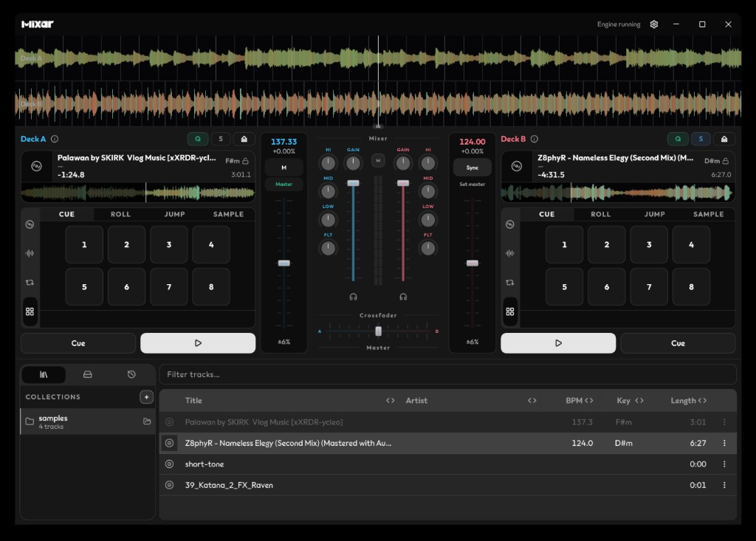Viewport: 756px width, 541px height.
Task: Open settings gear next to Engine running
Action: [x=654, y=24]
